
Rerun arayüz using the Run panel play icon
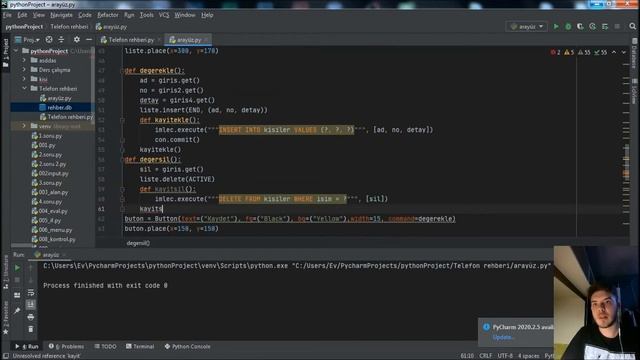(17, 268)
